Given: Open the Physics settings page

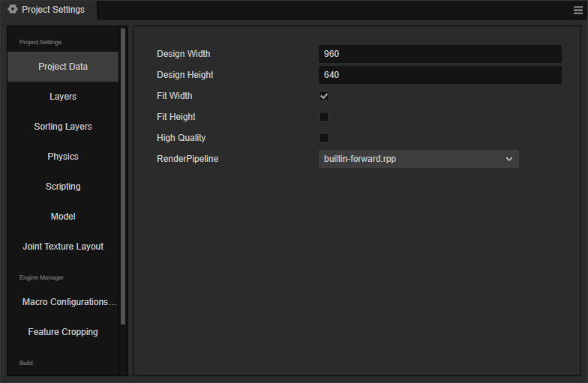Looking at the screenshot, I should [63, 157].
